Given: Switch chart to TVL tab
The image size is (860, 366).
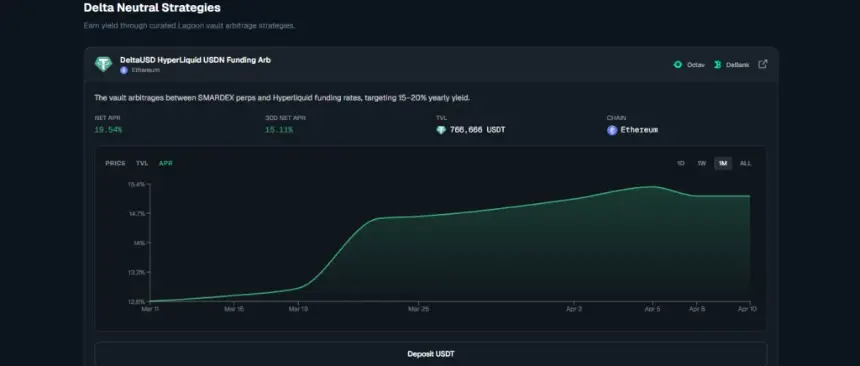Looking at the screenshot, I should pos(142,163).
